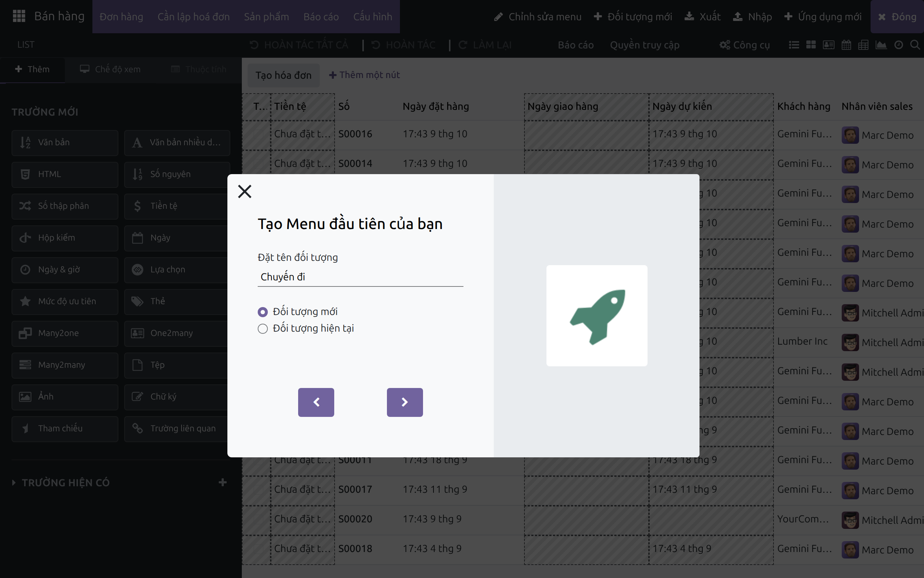Go back with the left arrow button
924x578 pixels.
point(316,402)
